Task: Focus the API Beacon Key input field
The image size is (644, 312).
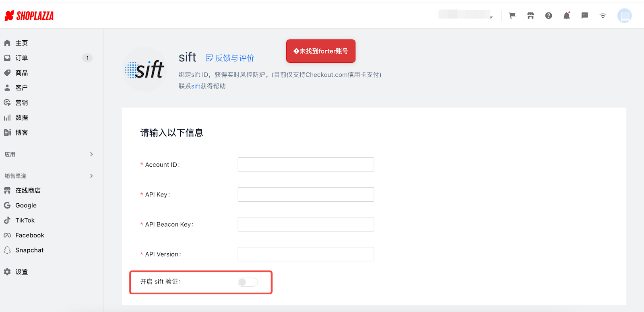Action: [x=306, y=224]
